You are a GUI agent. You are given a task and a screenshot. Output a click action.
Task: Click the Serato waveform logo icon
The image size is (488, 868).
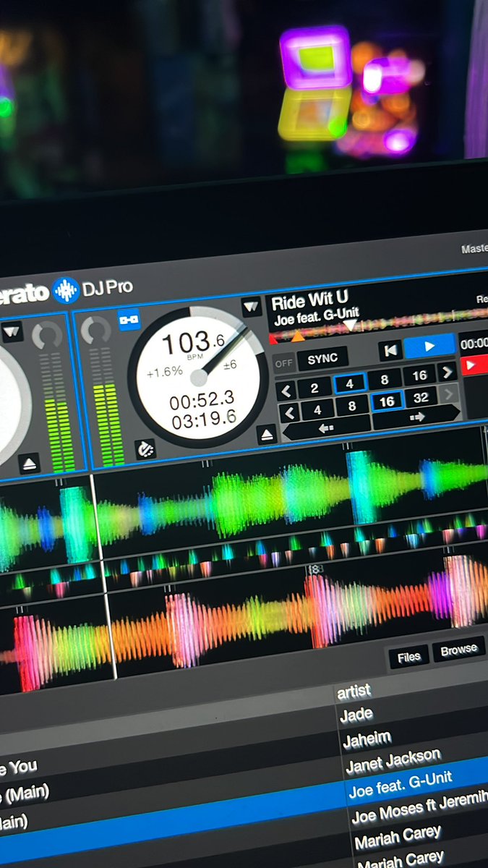point(66,290)
